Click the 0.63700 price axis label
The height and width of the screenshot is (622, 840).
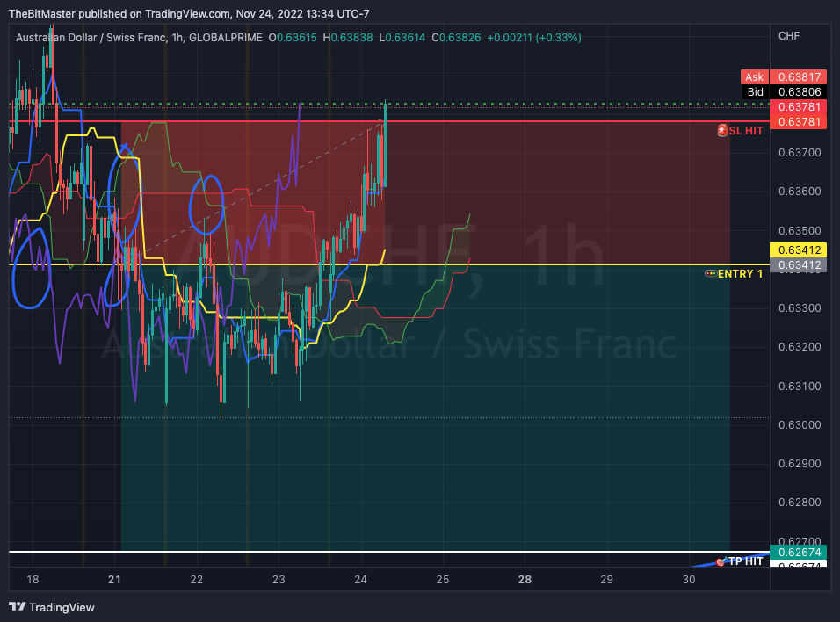click(x=800, y=153)
